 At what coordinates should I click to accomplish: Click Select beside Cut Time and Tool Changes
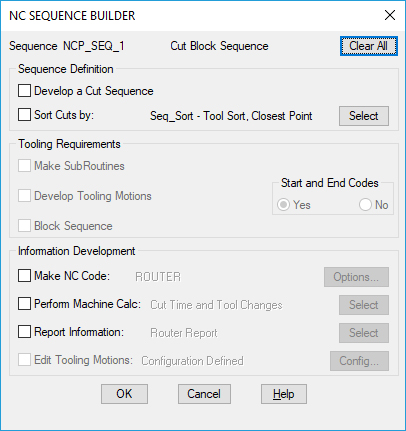point(364,305)
